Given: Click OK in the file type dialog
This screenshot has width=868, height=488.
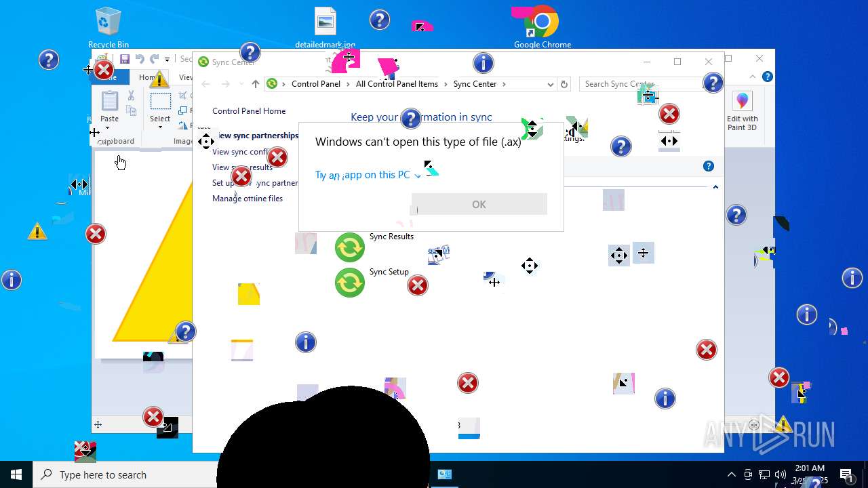Looking at the screenshot, I should coord(479,204).
